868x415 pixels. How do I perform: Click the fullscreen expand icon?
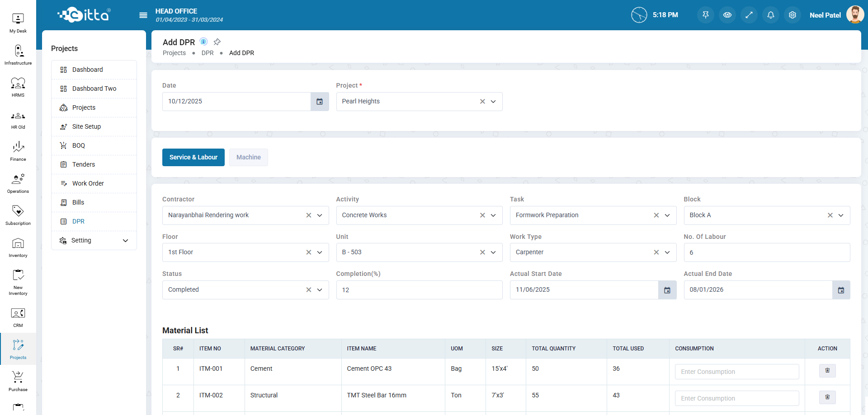749,15
